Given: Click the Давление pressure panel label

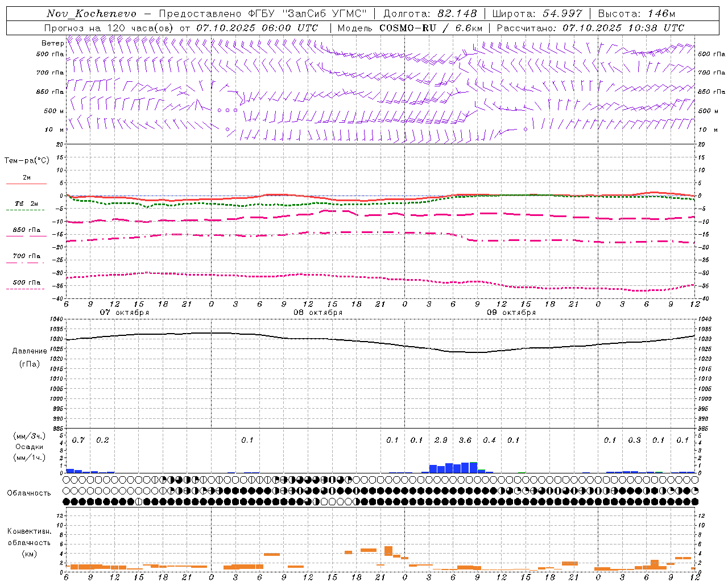Looking at the screenshot, I should coord(30,351).
